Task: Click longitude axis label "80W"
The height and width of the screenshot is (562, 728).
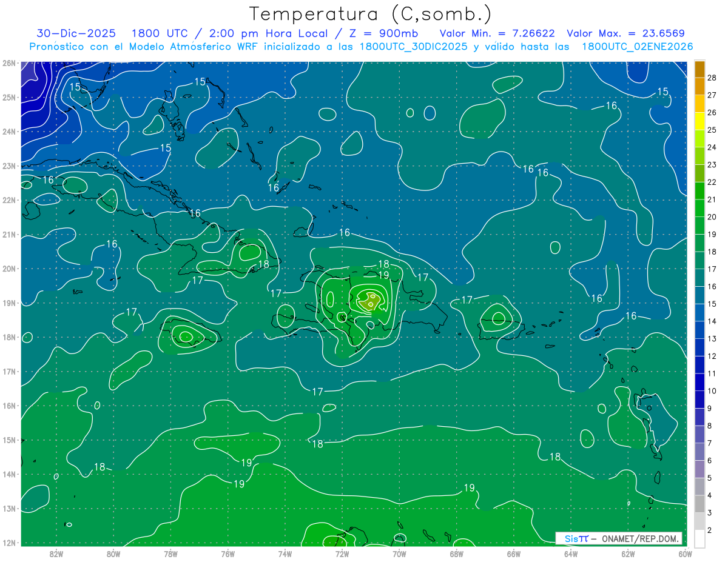Action: 113,554
